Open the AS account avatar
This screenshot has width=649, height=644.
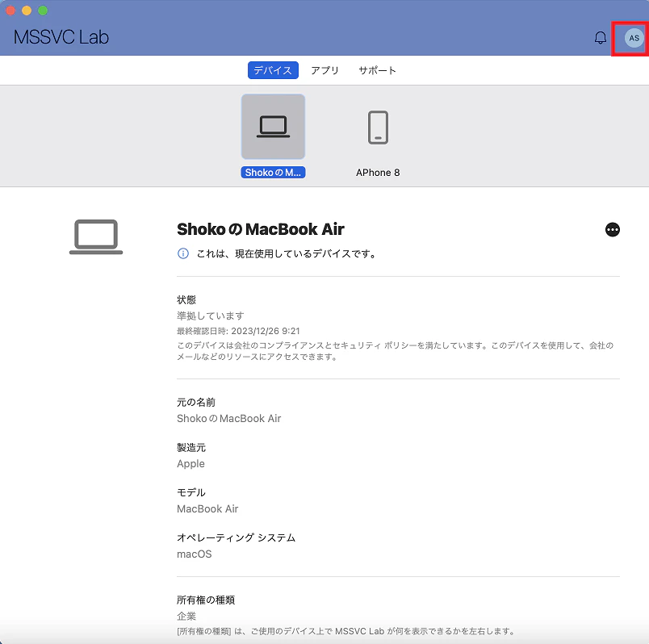click(634, 38)
